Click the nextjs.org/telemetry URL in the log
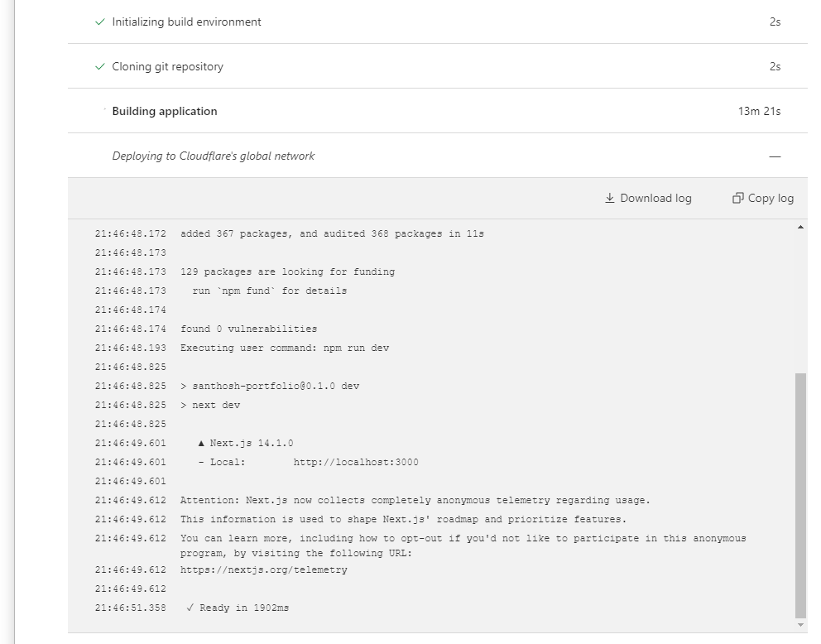The height and width of the screenshot is (644, 821). (264, 570)
